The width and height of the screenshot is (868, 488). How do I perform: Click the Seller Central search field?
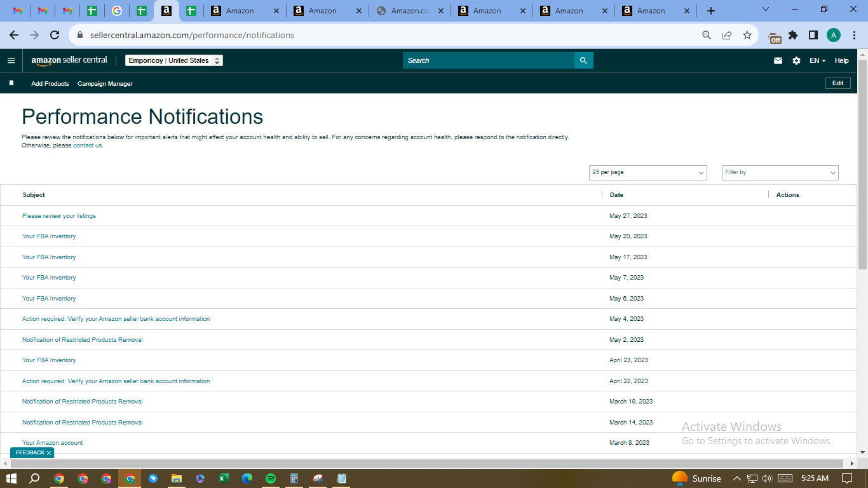(x=489, y=60)
